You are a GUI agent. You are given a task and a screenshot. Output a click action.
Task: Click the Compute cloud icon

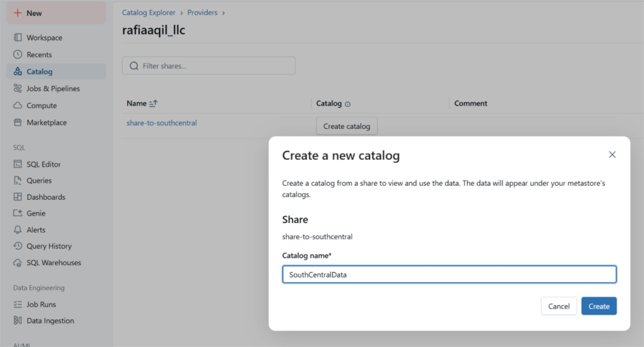[x=18, y=105]
